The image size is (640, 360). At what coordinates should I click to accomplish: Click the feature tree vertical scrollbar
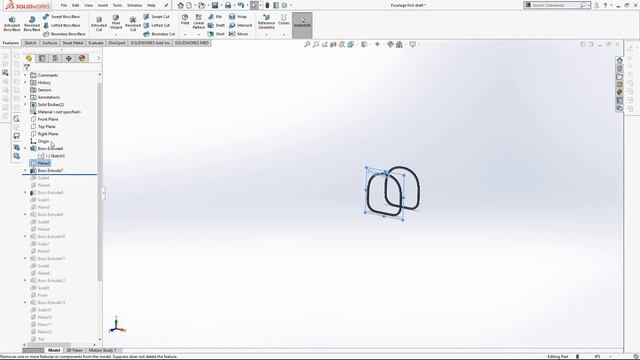coord(100,182)
